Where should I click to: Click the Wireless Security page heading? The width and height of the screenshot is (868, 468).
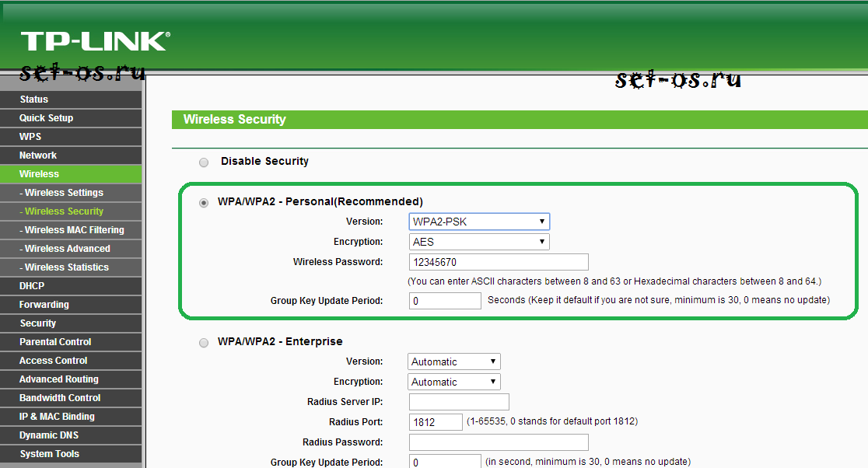[235, 120]
